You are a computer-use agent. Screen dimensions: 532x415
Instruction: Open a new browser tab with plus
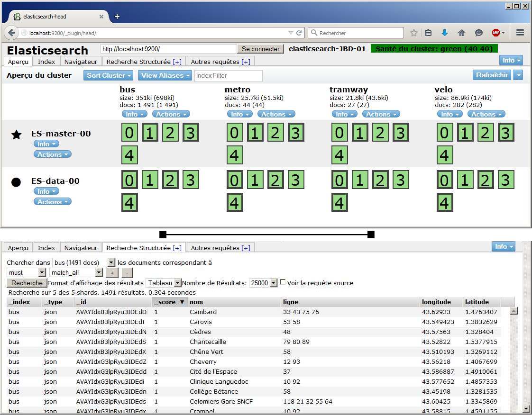(117, 17)
